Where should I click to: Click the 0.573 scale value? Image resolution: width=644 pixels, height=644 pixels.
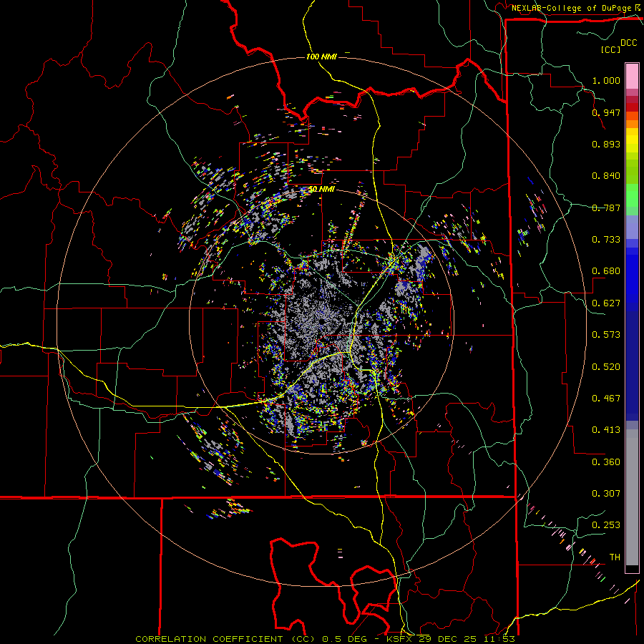tap(606, 335)
